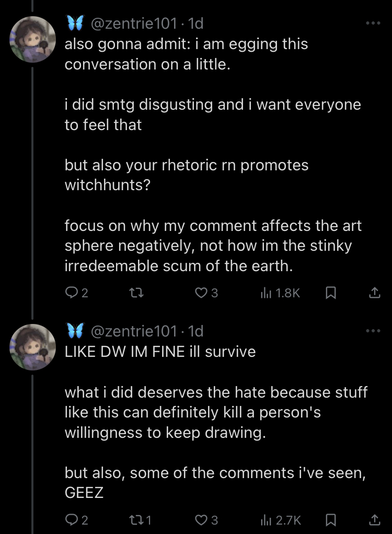392x534 pixels.
Task: Bookmark the first tweet
Action: coord(331,293)
